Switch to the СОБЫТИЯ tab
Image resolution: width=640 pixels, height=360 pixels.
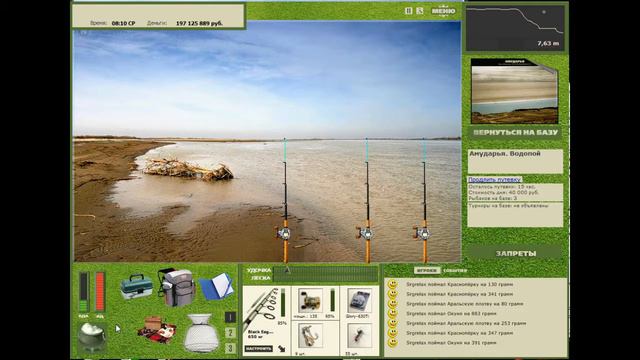455,270
